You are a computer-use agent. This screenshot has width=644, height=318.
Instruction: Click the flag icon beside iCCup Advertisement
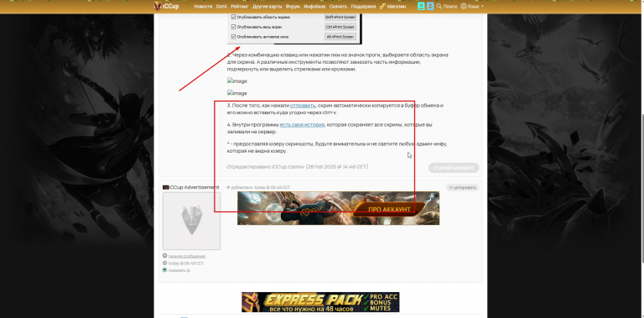tap(166, 187)
